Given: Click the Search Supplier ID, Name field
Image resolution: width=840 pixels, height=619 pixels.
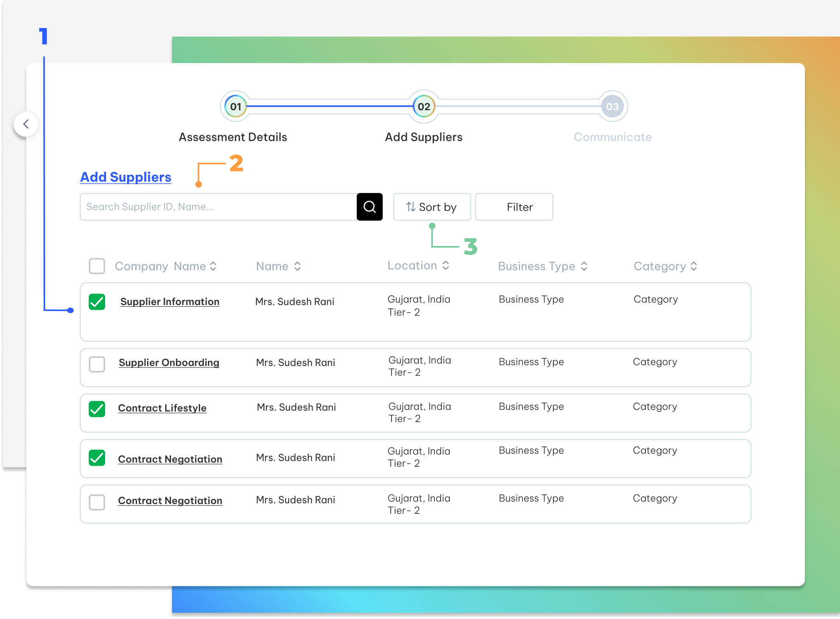Looking at the screenshot, I should click(x=218, y=207).
